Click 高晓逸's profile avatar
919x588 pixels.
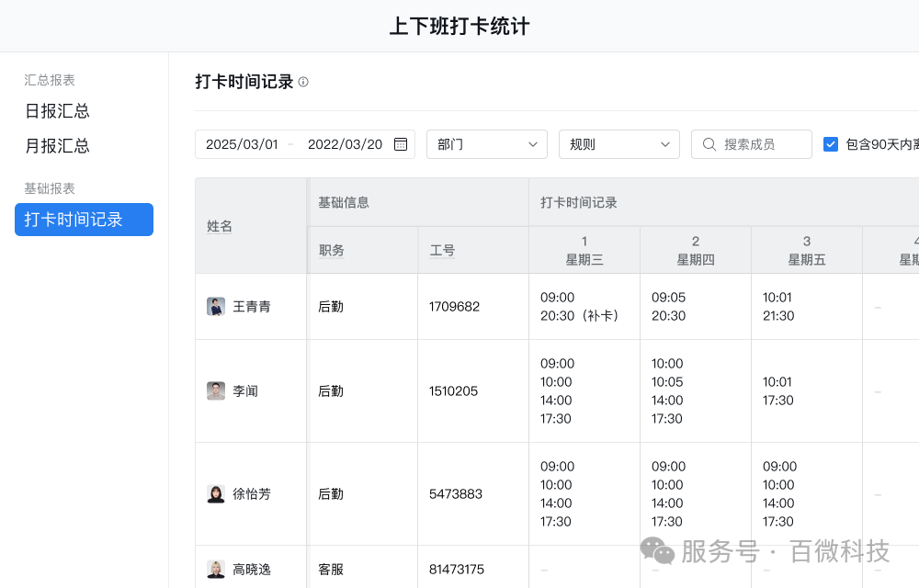tap(216, 569)
